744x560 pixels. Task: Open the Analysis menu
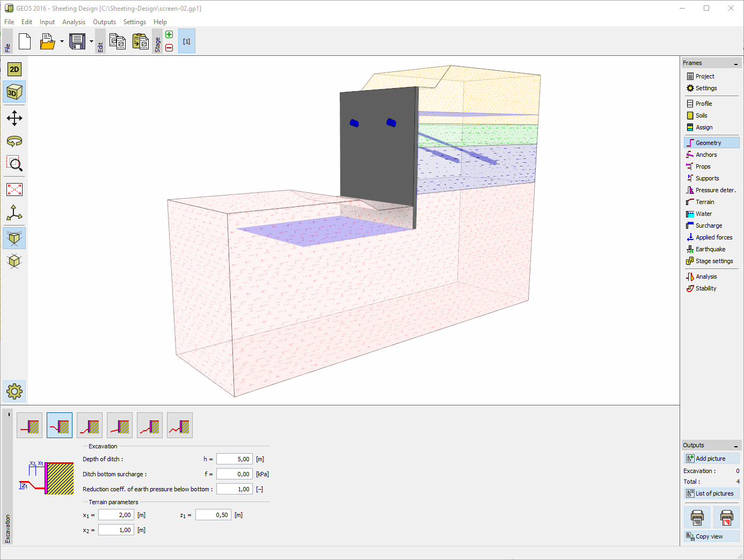74,22
